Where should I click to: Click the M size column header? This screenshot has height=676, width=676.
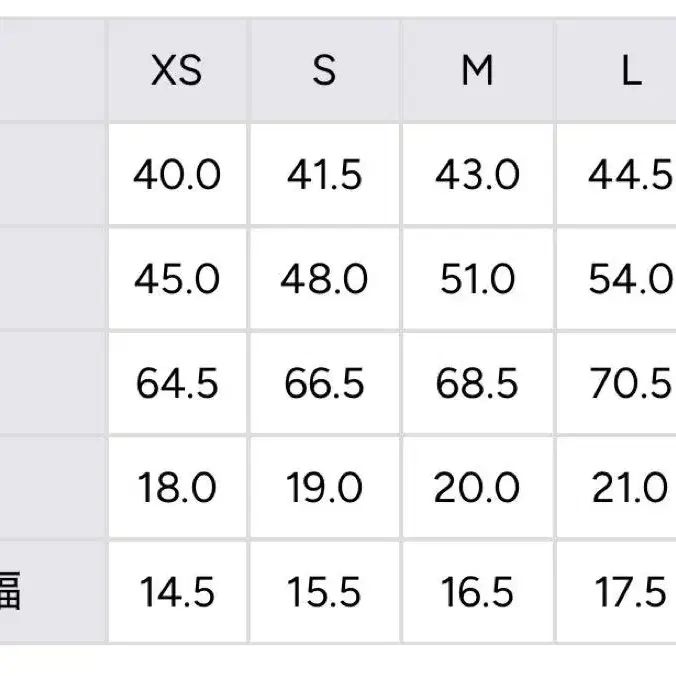(477, 72)
